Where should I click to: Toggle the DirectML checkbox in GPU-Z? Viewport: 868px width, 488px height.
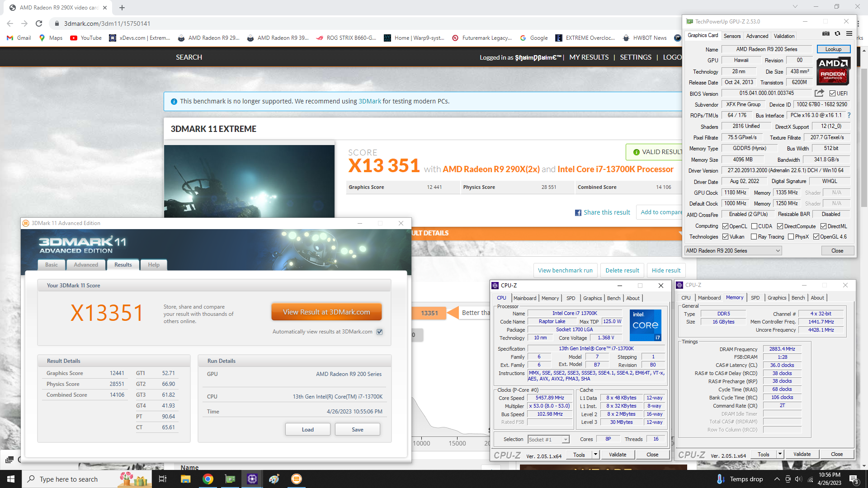click(x=823, y=226)
